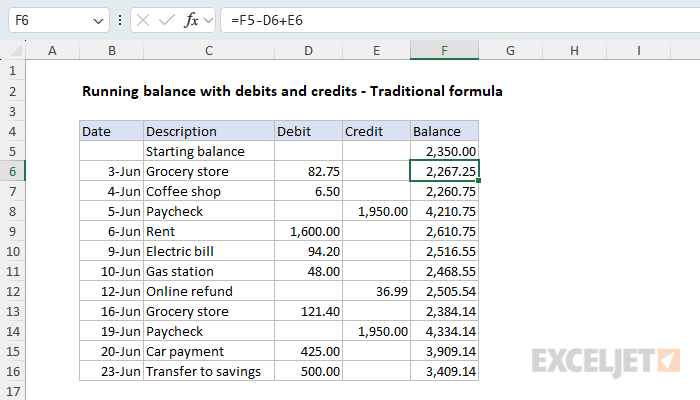Image resolution: width=700 pixels, height=400 pixels.
Task: Expand the Name Box dropdown arrow
Action: (98, 21)
